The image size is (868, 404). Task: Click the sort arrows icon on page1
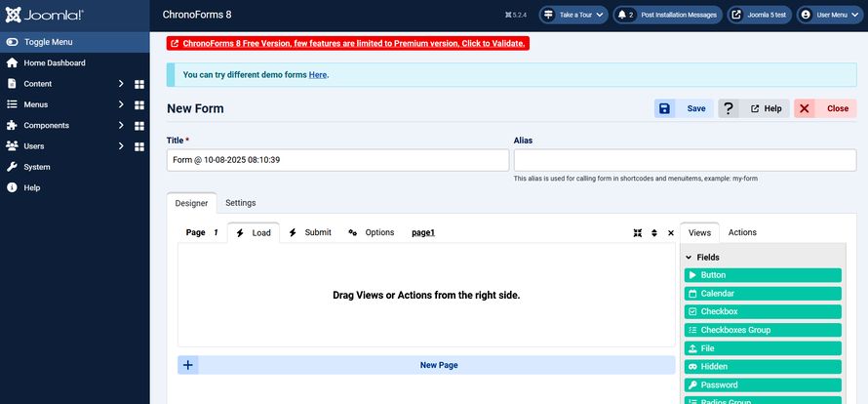[654, 233]
